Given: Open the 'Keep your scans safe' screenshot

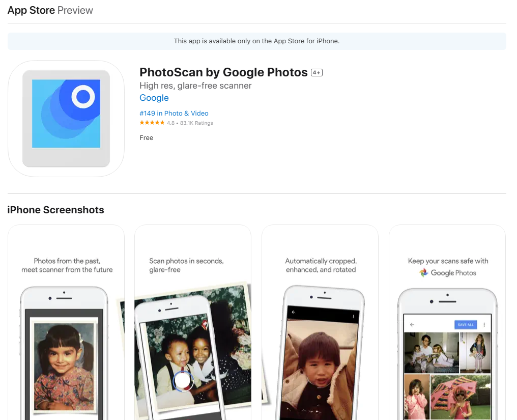Looking at the screenshot, I should [447, 322].
